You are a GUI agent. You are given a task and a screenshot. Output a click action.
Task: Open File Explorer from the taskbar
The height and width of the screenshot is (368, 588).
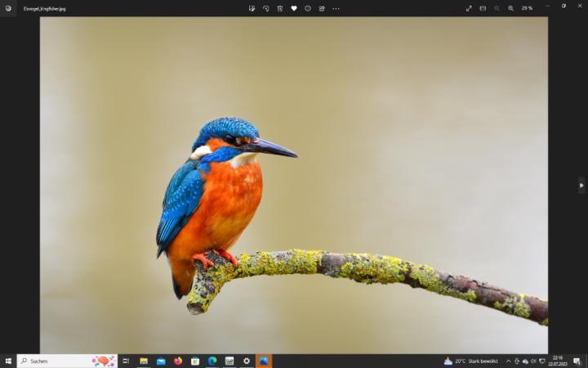pyautogui.click(x=144, y=361)
